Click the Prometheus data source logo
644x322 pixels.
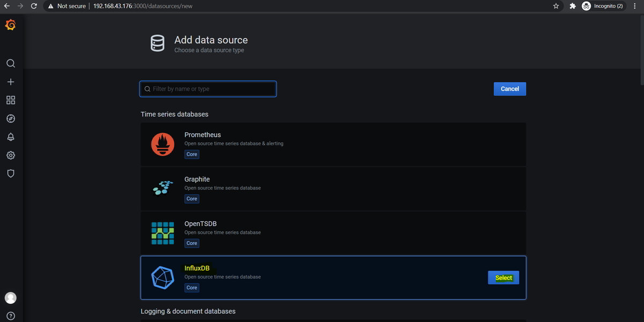coord(162,144)
